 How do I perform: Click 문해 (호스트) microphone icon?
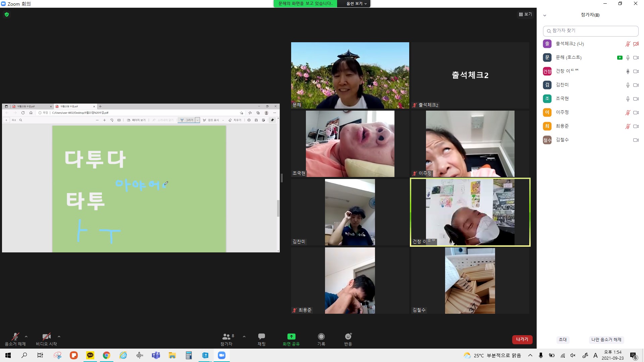(628, 58)
